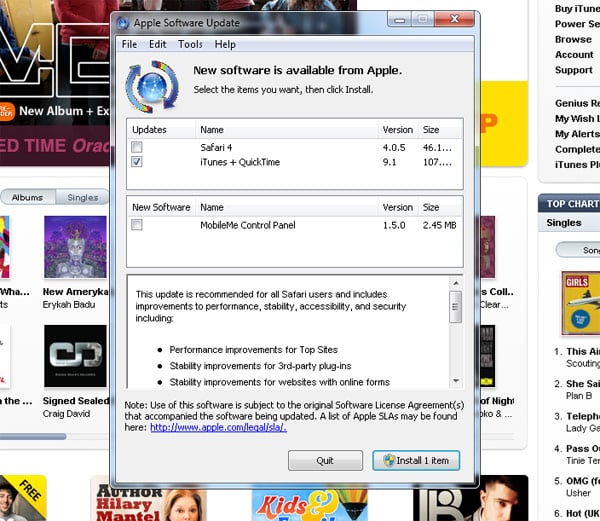This screenshot has height=521, width=600.
Task: Switch to Singles tab in iTunes Store
Action: pos(83,197)
